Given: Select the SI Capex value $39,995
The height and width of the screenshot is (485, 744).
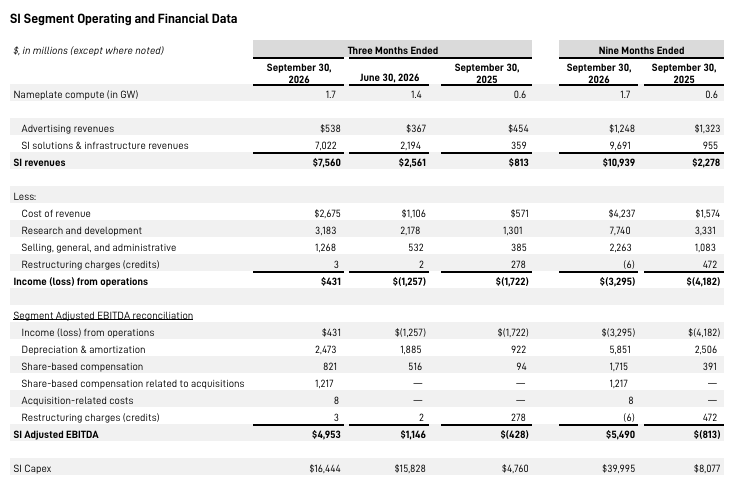Looking at the screenshot, I should tap(619, 469).
